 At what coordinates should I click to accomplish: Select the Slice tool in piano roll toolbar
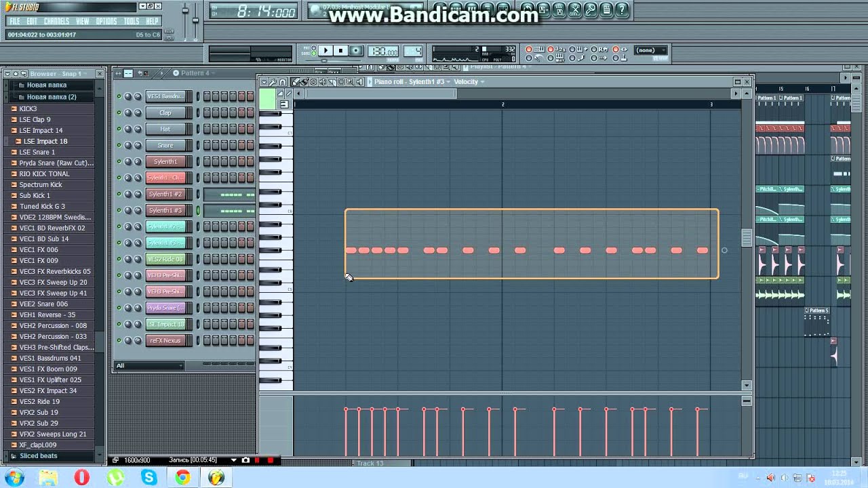click(332, 82)
